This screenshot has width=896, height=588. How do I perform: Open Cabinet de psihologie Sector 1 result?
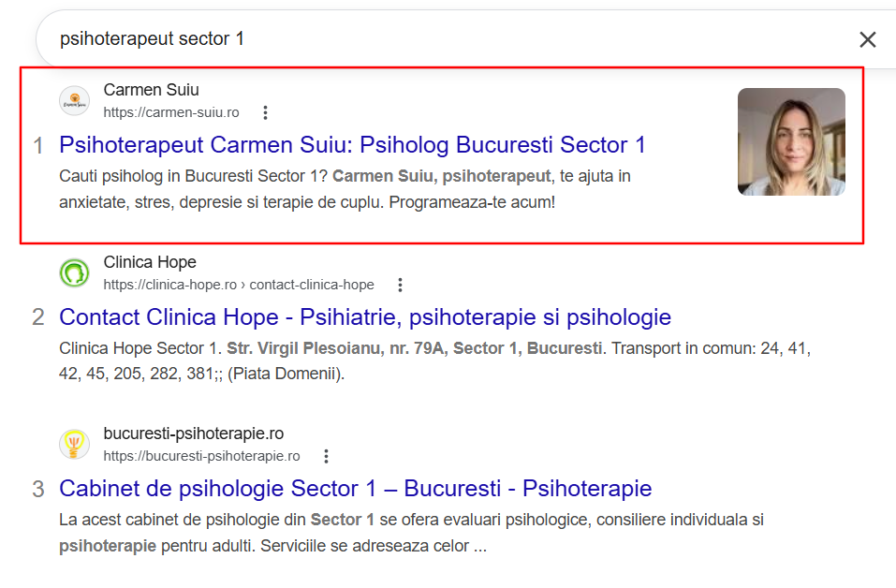[x=356, y=489]
